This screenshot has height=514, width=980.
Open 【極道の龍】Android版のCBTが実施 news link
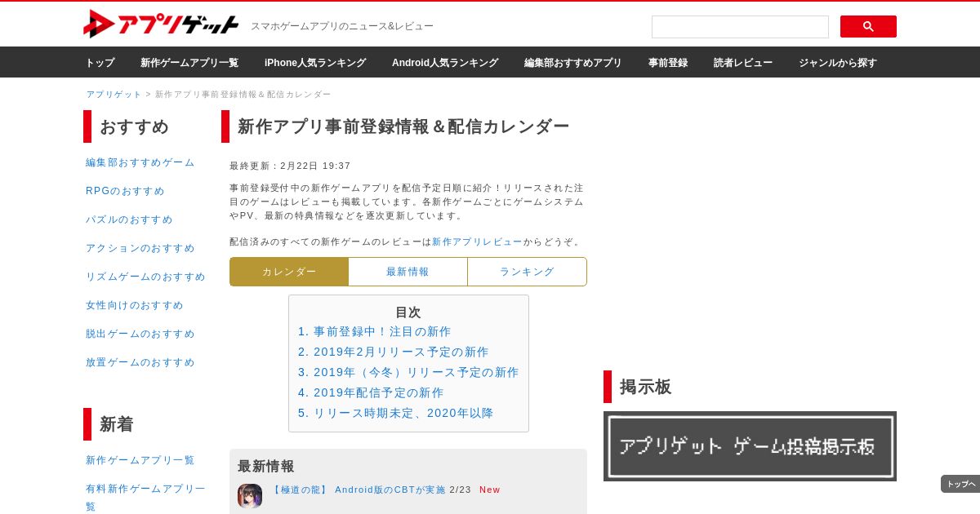pos(358,490)
